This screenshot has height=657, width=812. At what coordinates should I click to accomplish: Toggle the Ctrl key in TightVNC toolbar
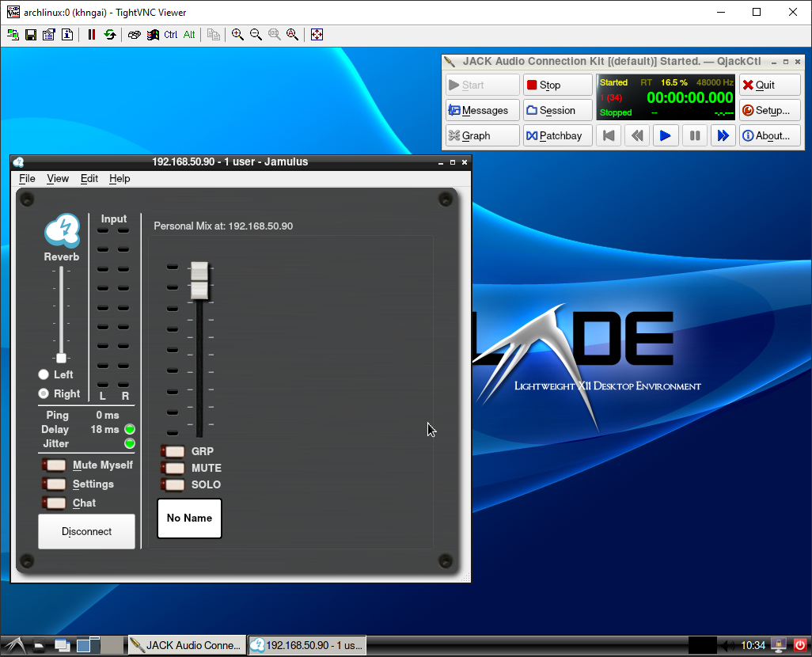pos(171,35)
